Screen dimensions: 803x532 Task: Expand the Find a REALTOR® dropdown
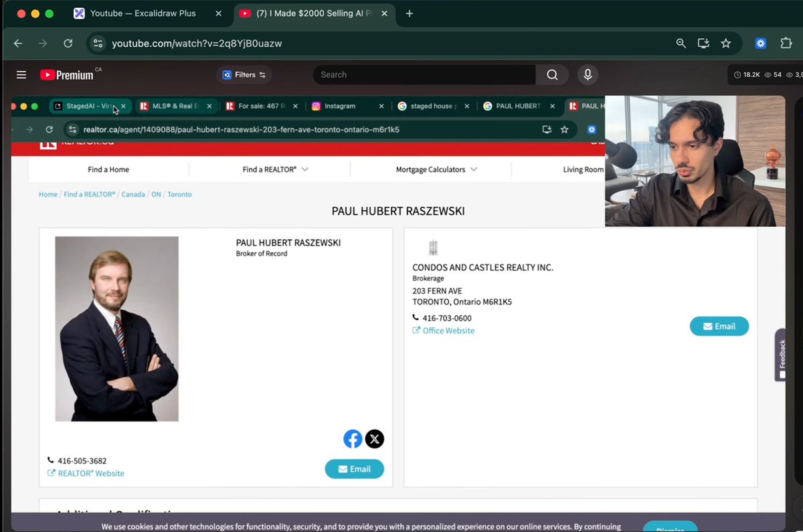276,170
